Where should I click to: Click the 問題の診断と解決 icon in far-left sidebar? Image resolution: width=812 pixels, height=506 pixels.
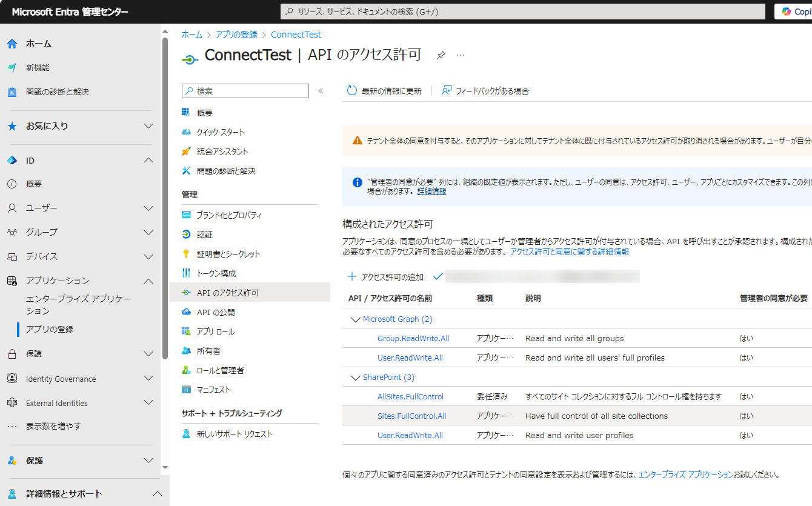(12, 92)
